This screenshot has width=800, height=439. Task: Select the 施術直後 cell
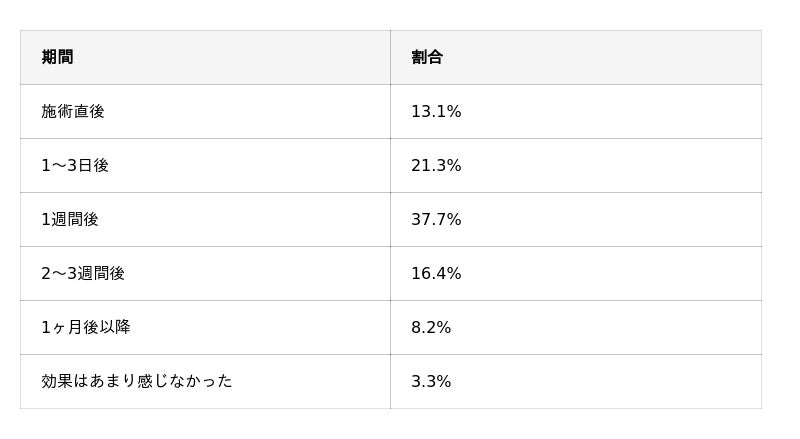coord(73,111)
